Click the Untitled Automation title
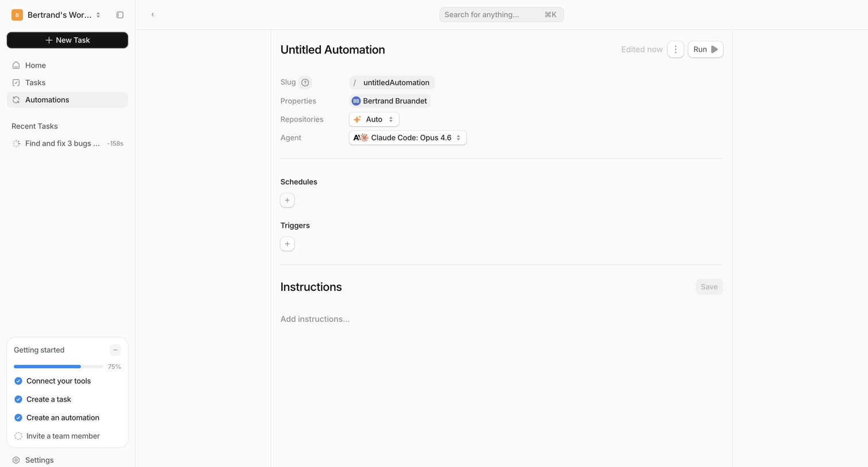Image resolution: width=868 pixels, height=467 pixels. [333, 50]
